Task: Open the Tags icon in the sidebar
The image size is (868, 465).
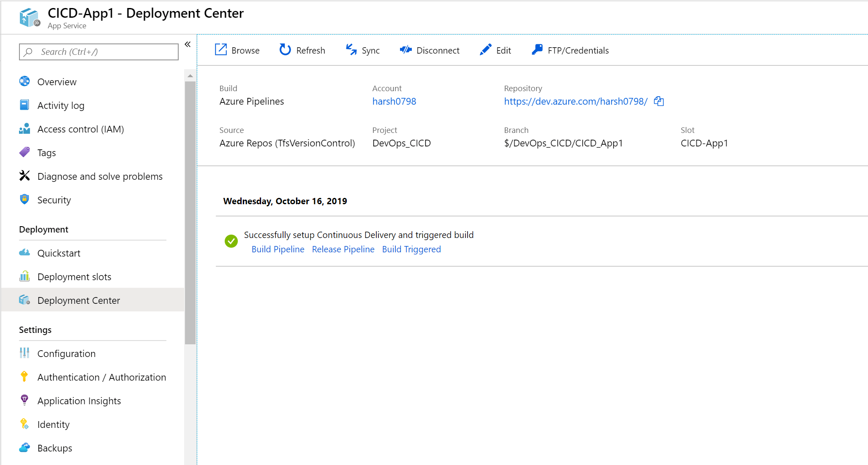Action: tap(24, 152)
